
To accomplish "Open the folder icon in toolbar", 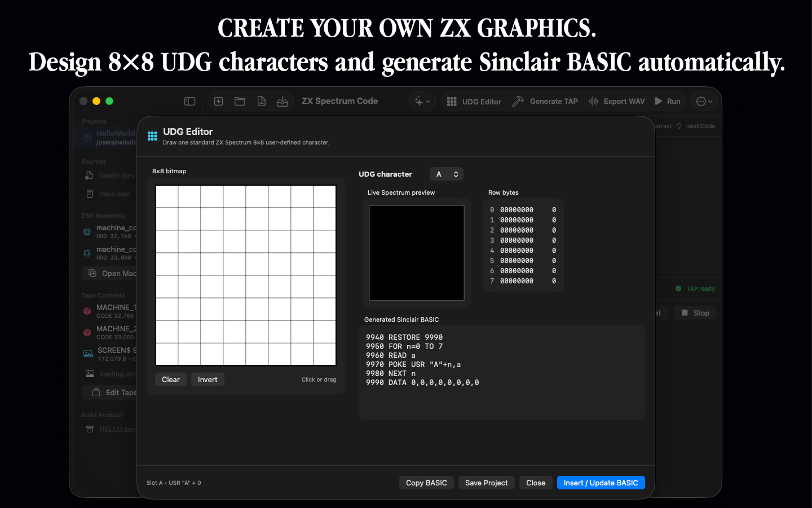I will coord(240,101).
